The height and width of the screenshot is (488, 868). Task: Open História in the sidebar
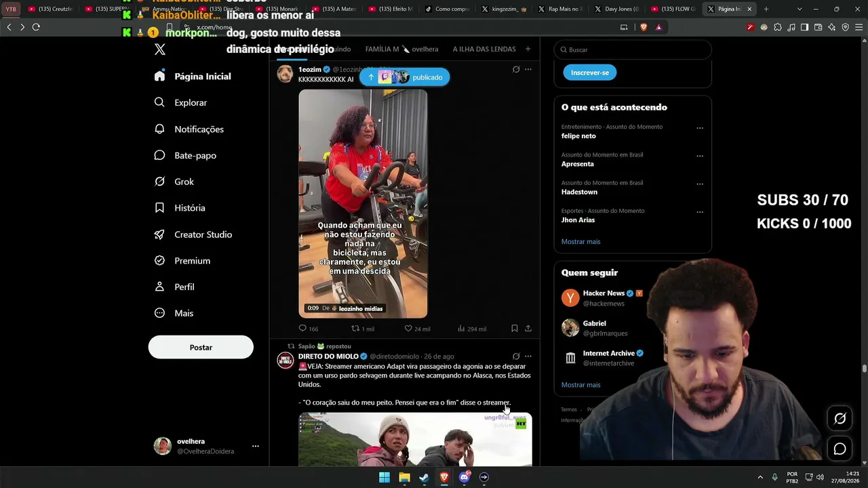point(179,208)
